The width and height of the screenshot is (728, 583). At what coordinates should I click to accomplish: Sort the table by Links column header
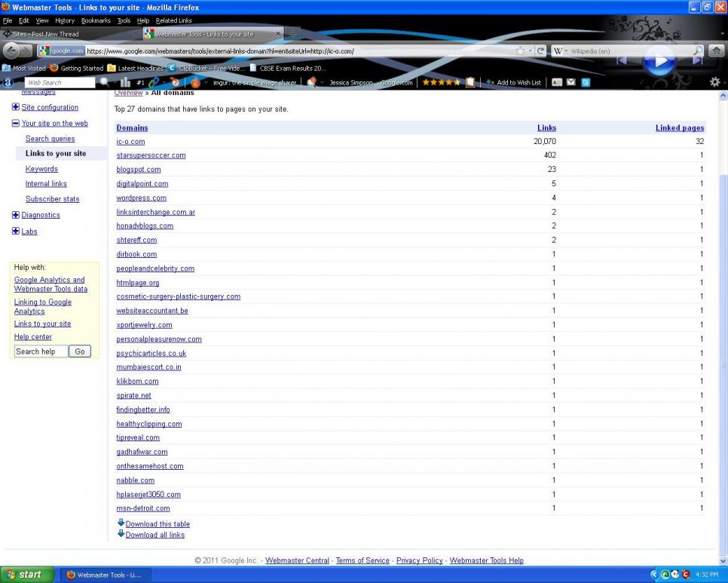click(546, 127)
